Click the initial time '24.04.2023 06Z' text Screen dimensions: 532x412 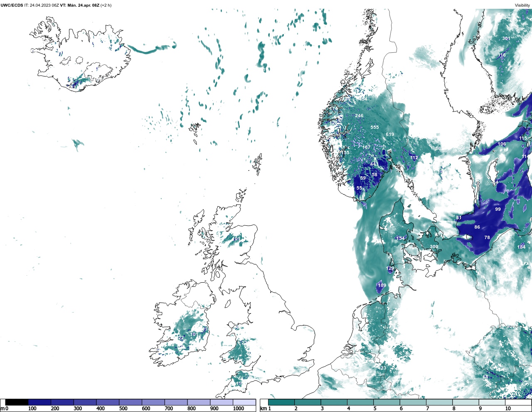[45, 5]
